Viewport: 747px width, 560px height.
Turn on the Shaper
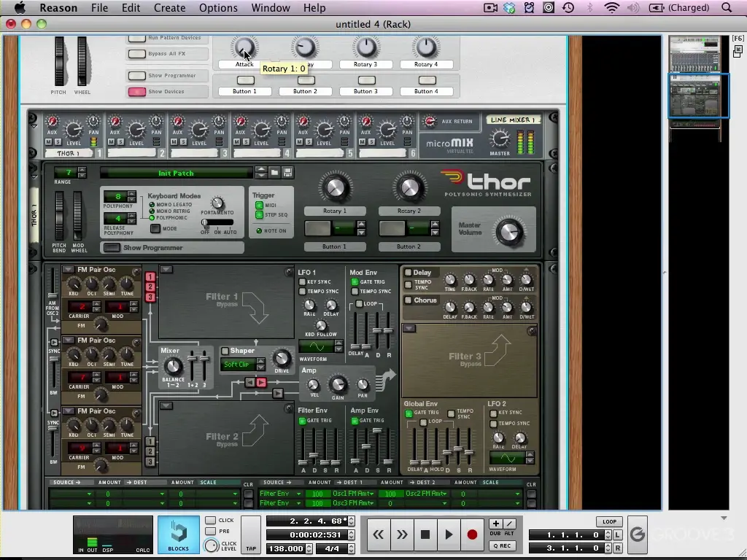click(x=225, y=351)
